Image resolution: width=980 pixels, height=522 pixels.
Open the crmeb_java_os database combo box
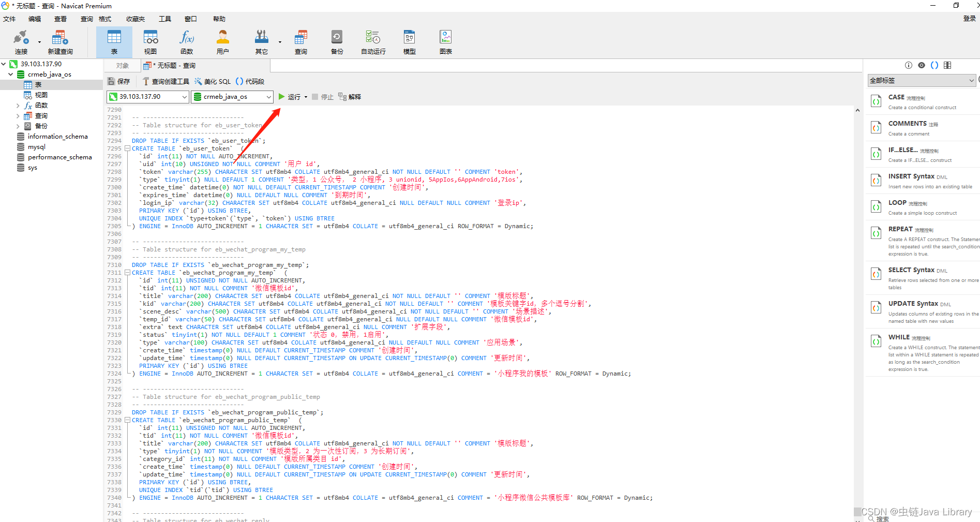point(232,97)
